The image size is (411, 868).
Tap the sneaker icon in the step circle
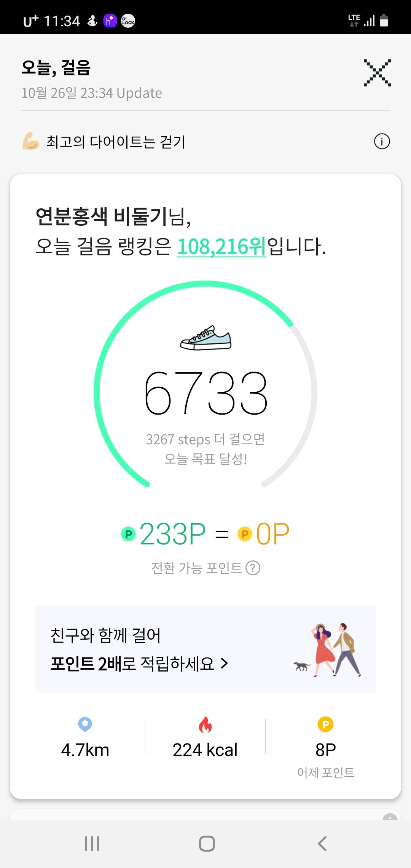(x=205, y=338)
